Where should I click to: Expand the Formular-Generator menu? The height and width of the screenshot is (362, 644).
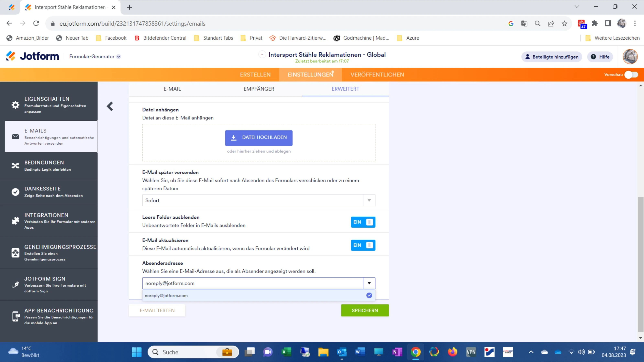click(x=119, y=56)
